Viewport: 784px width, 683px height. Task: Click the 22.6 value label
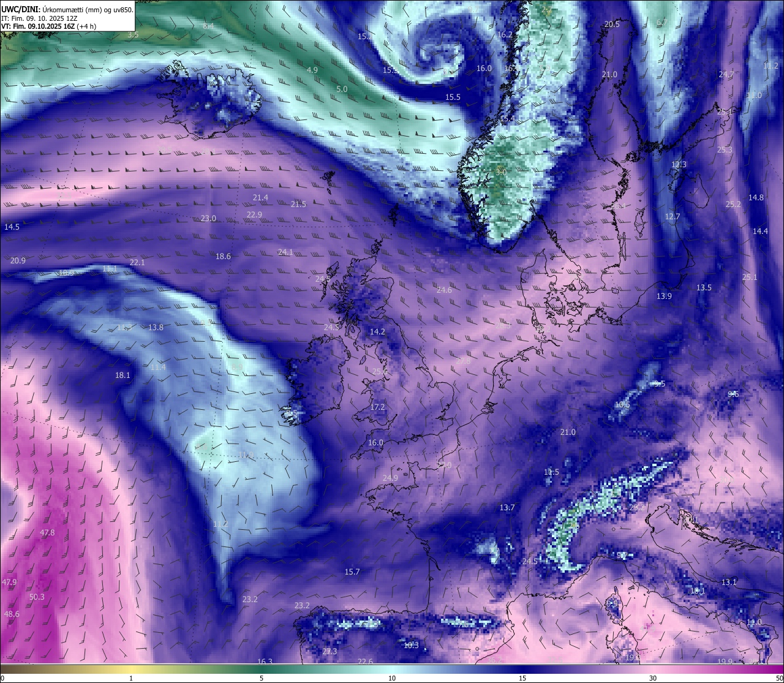tap(365, 661)
